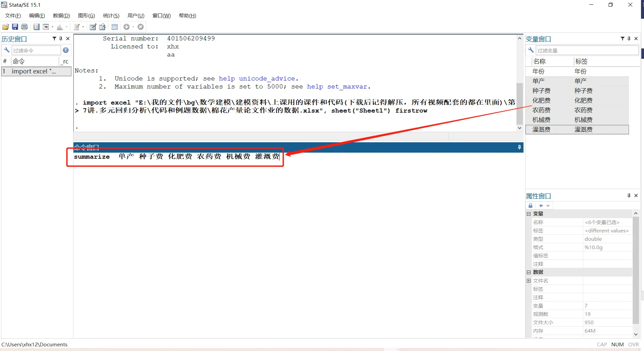Expand the 文件名 row in Properties
This screenshot has width=644, height=351.
(529, 281)
